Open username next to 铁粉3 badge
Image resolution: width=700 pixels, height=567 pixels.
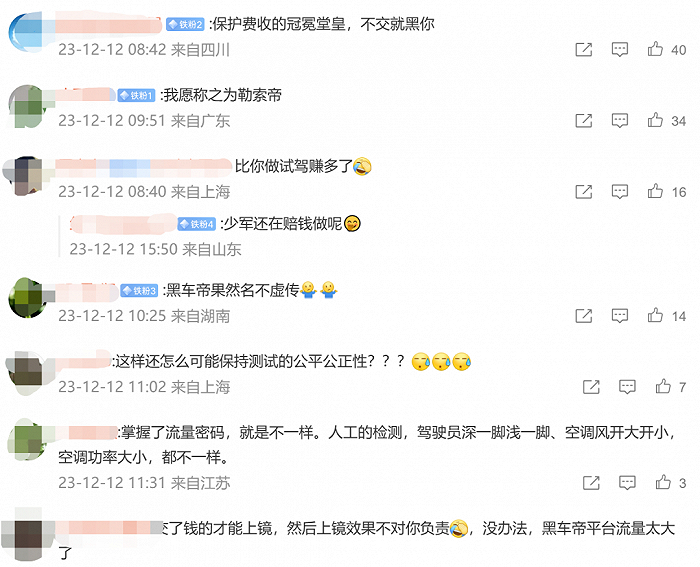tap(87, 291)
